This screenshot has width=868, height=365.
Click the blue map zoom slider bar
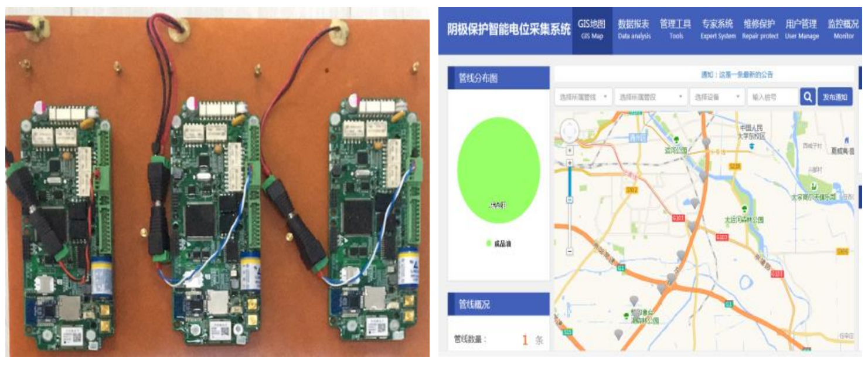(x=570, y=182)
